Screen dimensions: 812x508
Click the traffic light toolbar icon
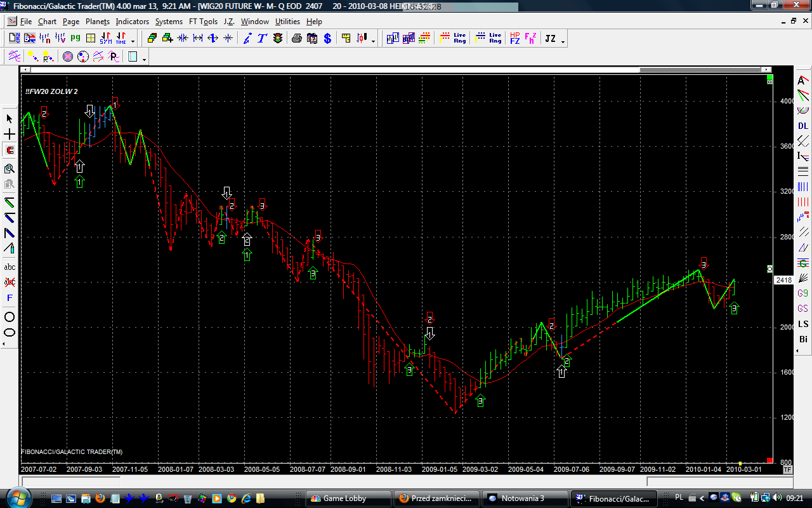pos(278,39)
